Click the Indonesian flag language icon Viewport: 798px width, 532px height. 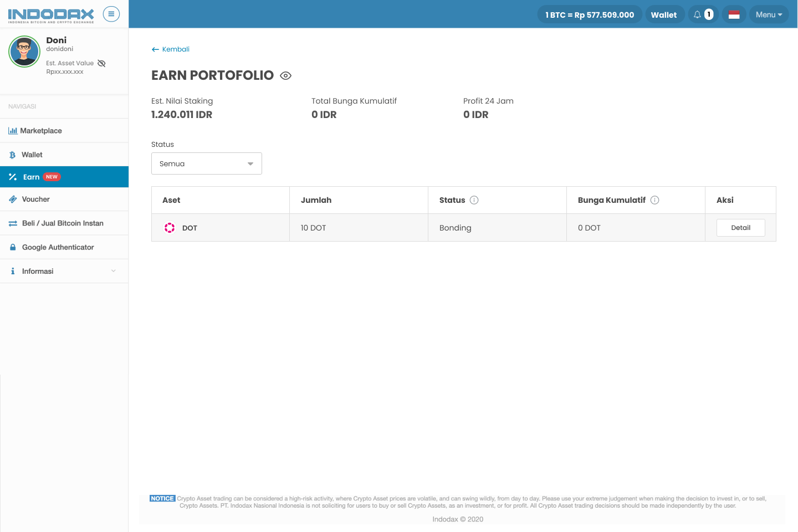(x=734, y=14)
